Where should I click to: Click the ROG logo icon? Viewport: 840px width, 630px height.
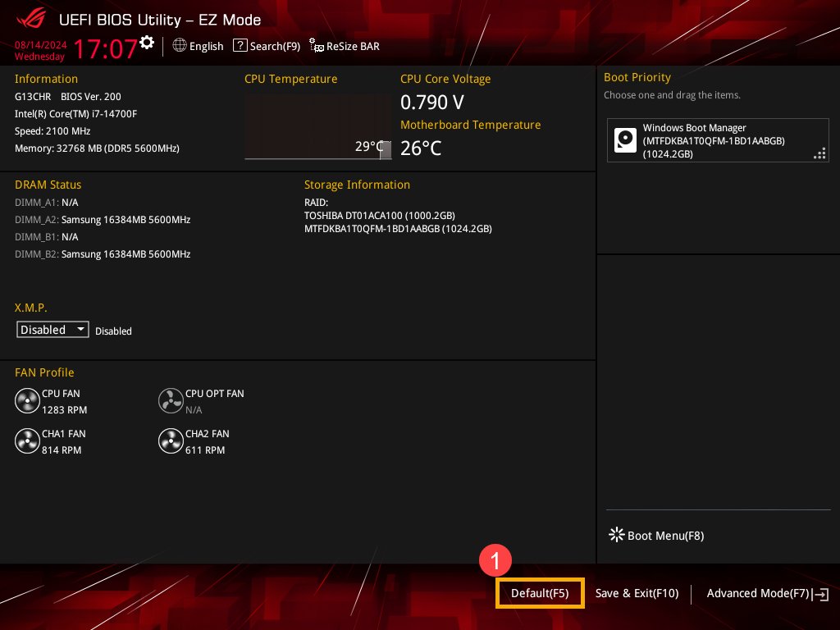31,18
